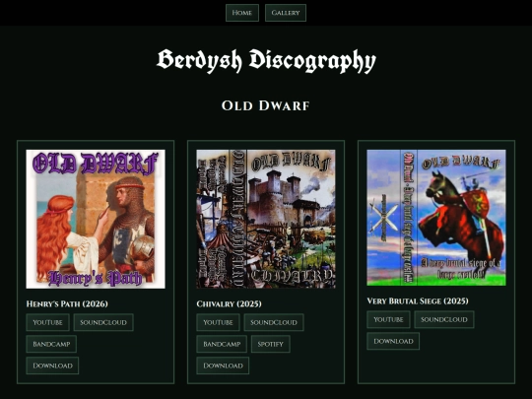View the Chivalry cassette cover image
Viewport: 532px width, 399px height.
266,219
